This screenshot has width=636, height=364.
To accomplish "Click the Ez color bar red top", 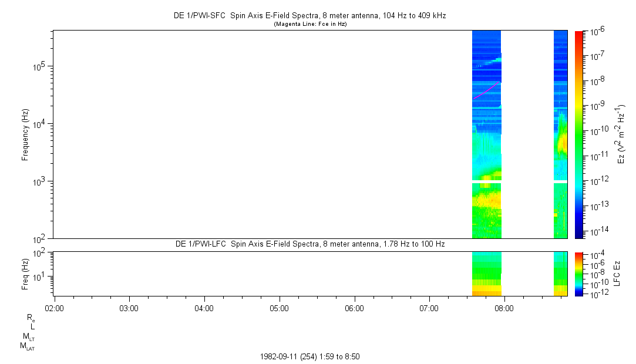I will [579, 35].
